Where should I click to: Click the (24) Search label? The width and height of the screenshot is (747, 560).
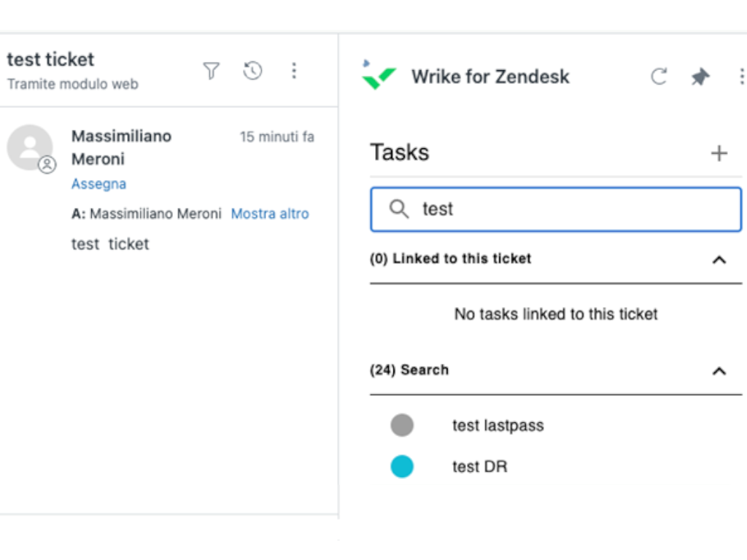(x=409, y=370)
